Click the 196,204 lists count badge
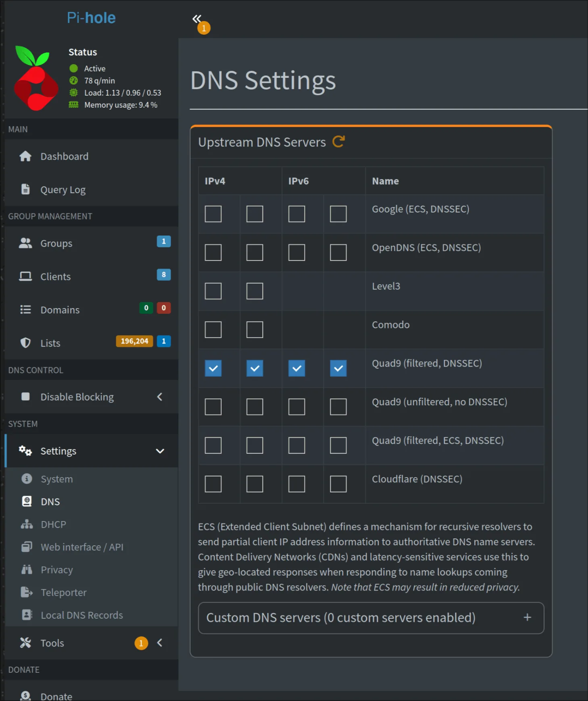The width and height of the screenshot is (588, 701). [134, 341]
